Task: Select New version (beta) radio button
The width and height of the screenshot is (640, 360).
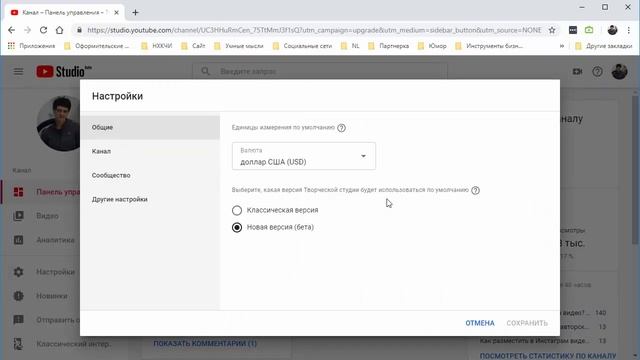Action: click(237, 227)
